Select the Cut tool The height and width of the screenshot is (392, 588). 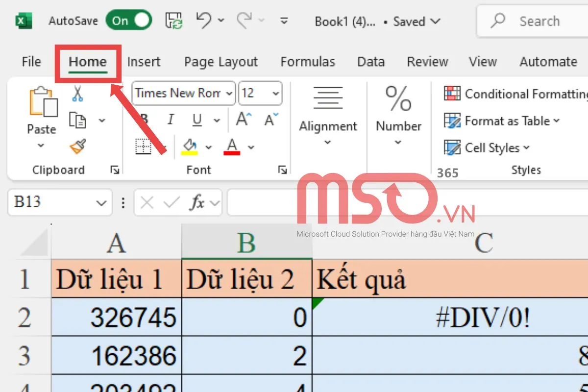[77, 92]
